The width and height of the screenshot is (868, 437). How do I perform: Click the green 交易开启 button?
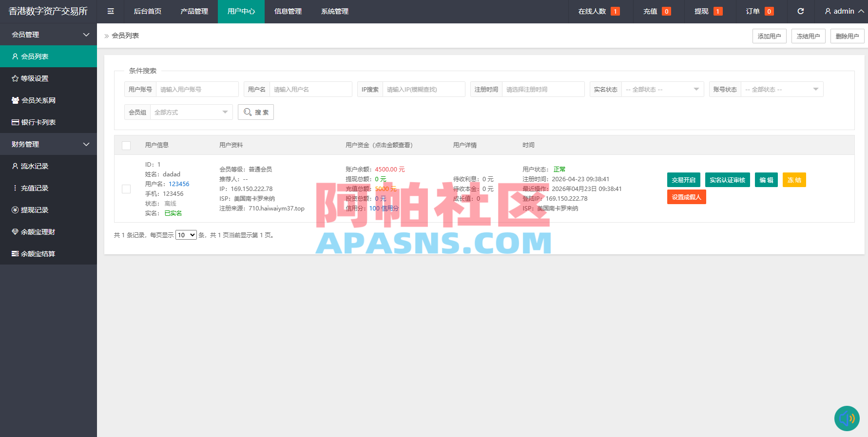click(683, 180)
